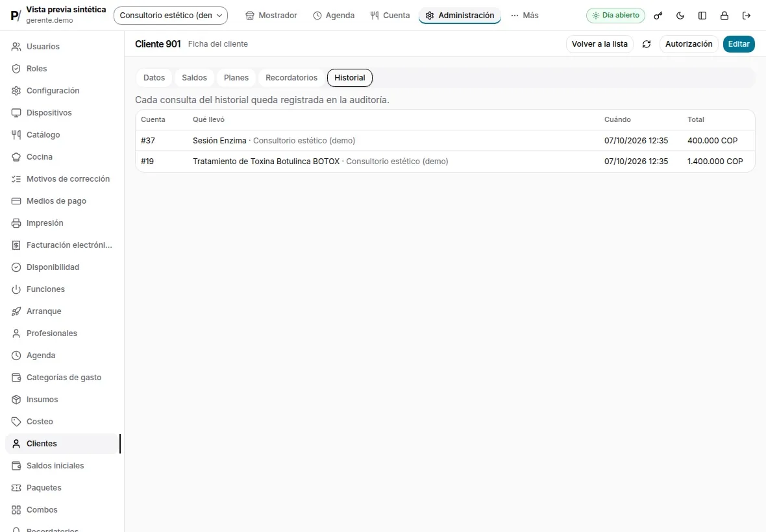Open Cocina chef hat in sidebar
Screen dimensions: 766x532
pos(16,157)
